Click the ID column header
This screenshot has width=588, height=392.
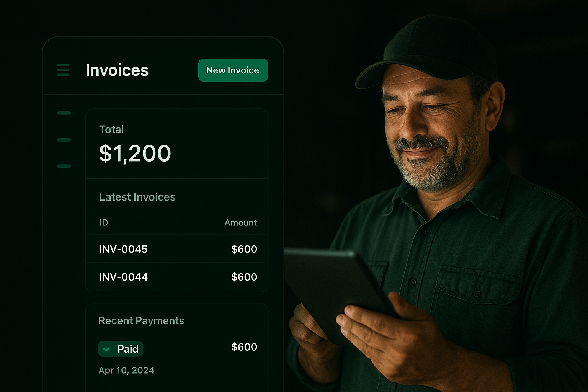[104, 223]
